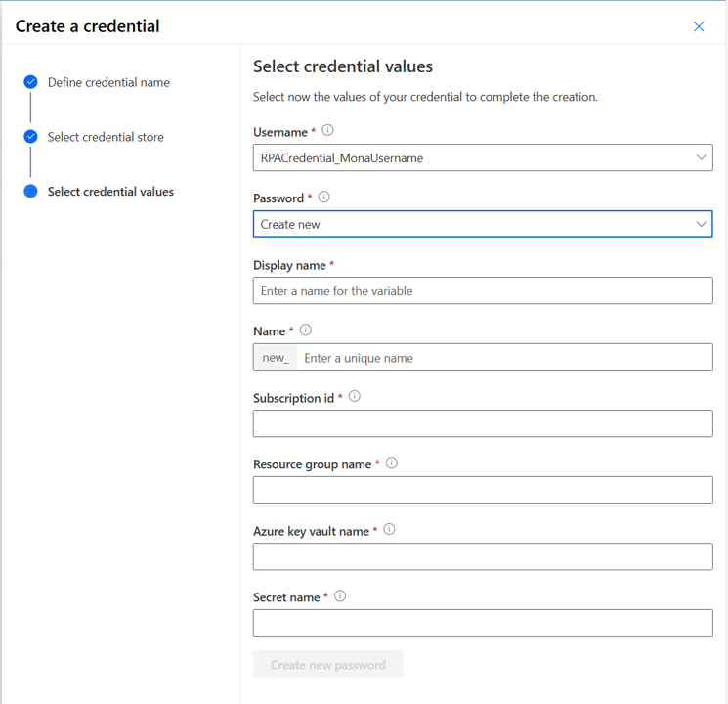Click the Azure key vault name input
Viewport: 728px width, 704px height.
tap(483, 556)
